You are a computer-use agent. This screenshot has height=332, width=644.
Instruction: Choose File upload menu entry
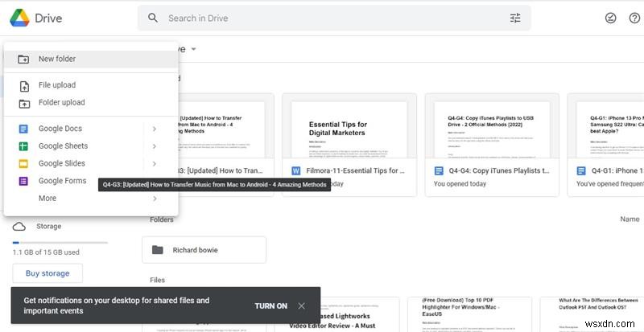pos(91,85)
